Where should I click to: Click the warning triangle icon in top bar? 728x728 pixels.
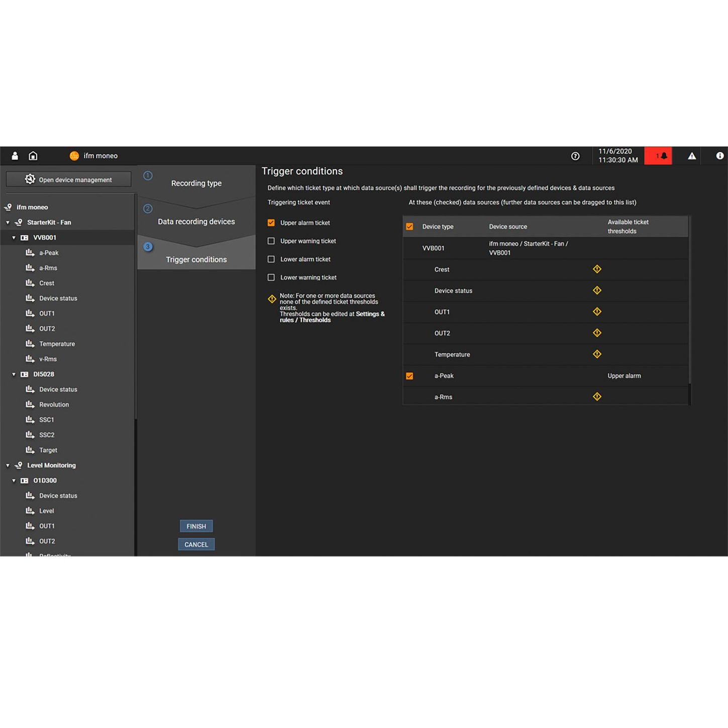coord(692,156)
